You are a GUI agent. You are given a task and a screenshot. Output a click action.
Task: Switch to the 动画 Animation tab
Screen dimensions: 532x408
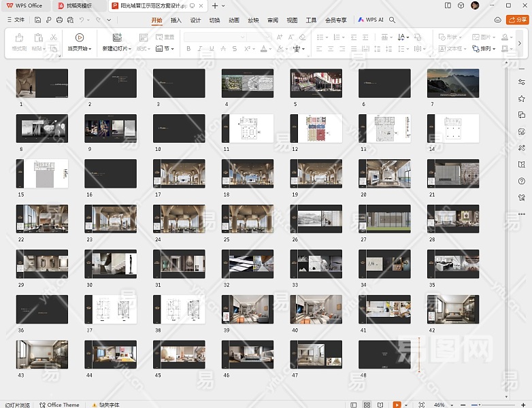coord(234,20)
